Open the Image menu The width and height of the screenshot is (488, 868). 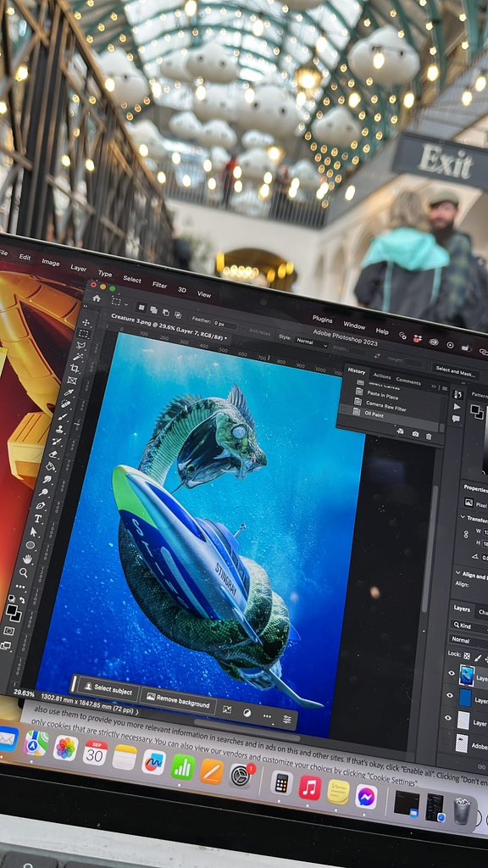pos(50,262)
